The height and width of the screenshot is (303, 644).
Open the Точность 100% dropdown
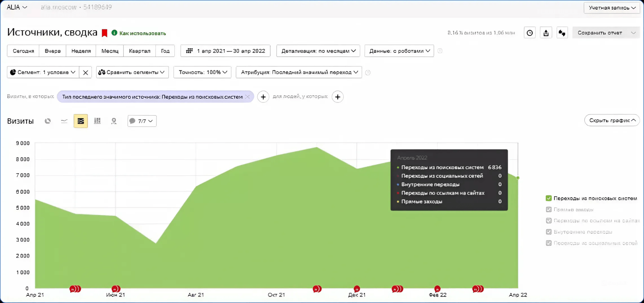[202, 73]
